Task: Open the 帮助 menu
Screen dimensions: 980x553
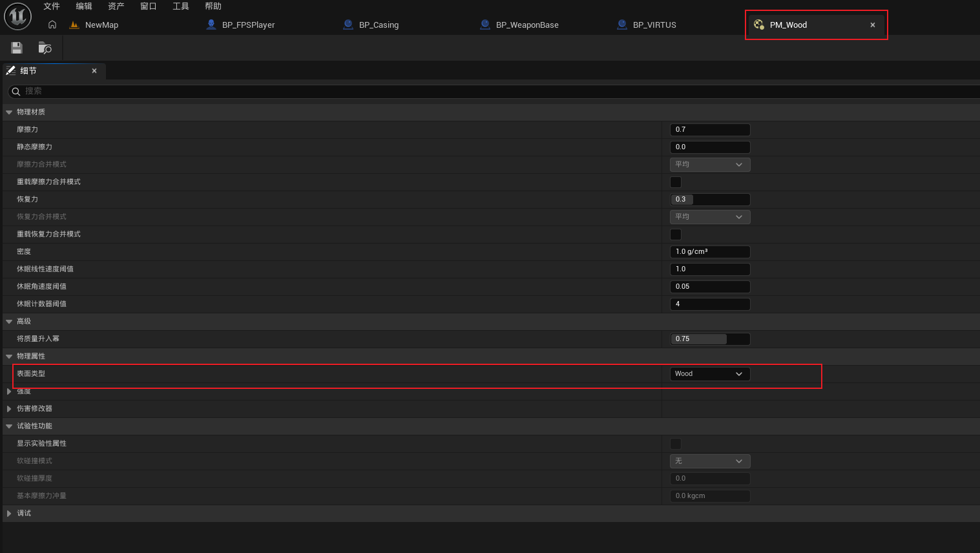Action: coord(213,6)
